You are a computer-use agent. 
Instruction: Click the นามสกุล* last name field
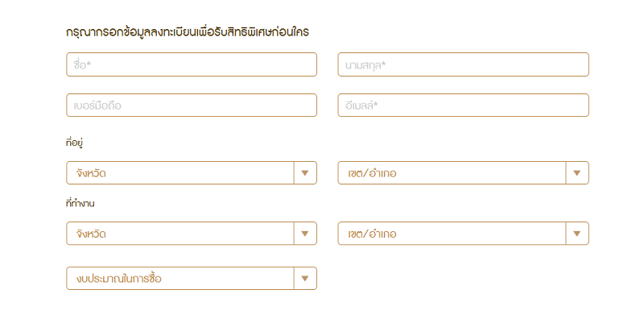[x=464, y=64]
